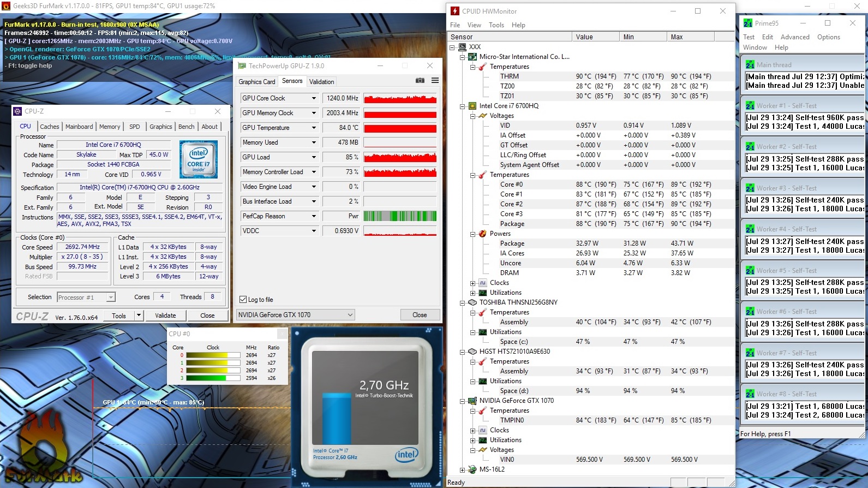868x488 pixels.
Task: Expand the Utilizations node under NVIDIA GeForce GTX 1070
Action: click(x=473, y=440)
